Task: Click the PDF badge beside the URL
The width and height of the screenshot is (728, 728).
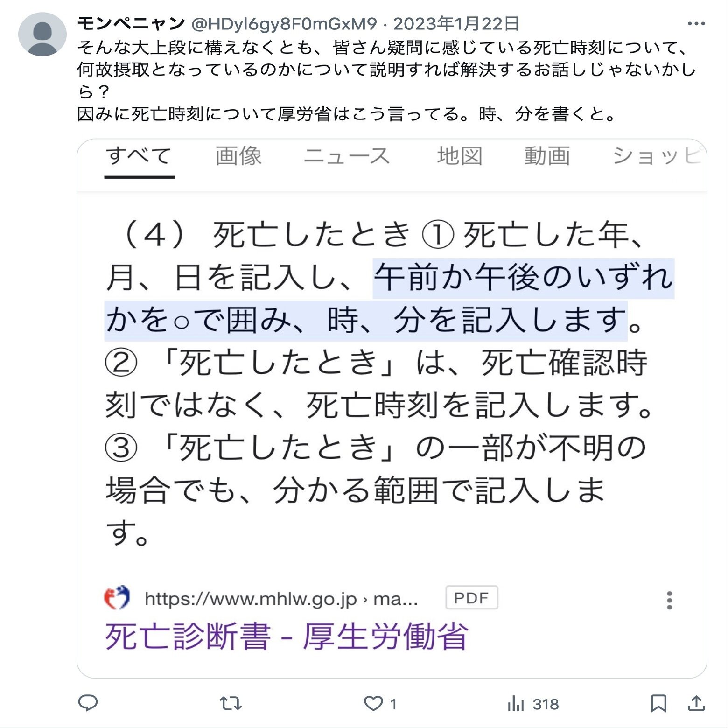Action: coord(472,598)
